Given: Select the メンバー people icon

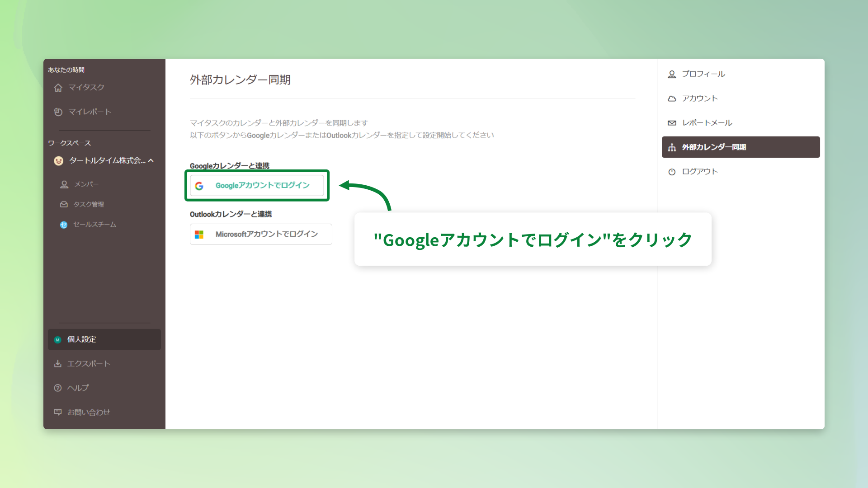Looking at the screenshot, I should point(64,184).
